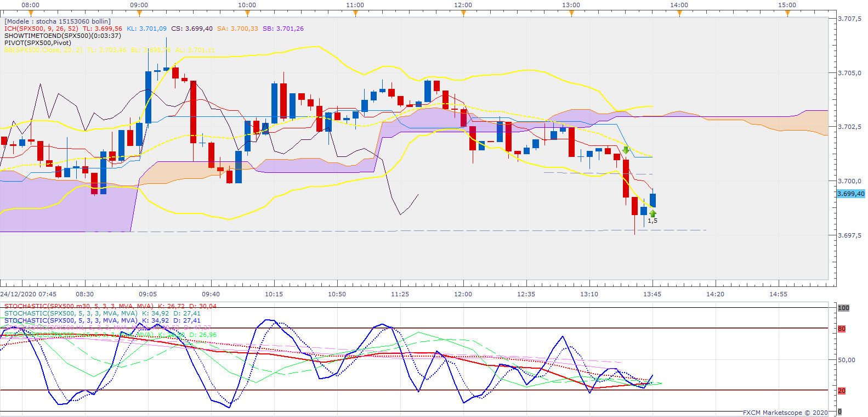The height and width of the screenshot is (417, 868).
Task: Click the stochastic '50,00' level label
Action: (x=847, y=360)
